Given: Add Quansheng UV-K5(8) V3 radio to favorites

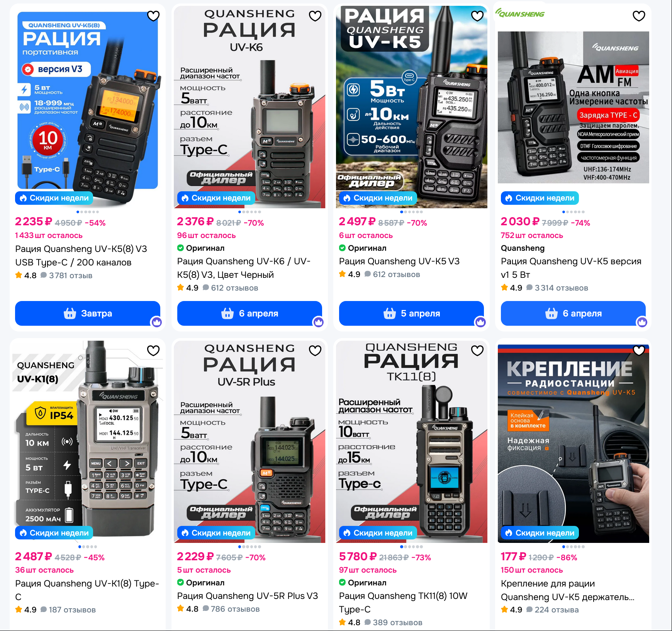Looking at the screenshot, I should coord(153,16).
